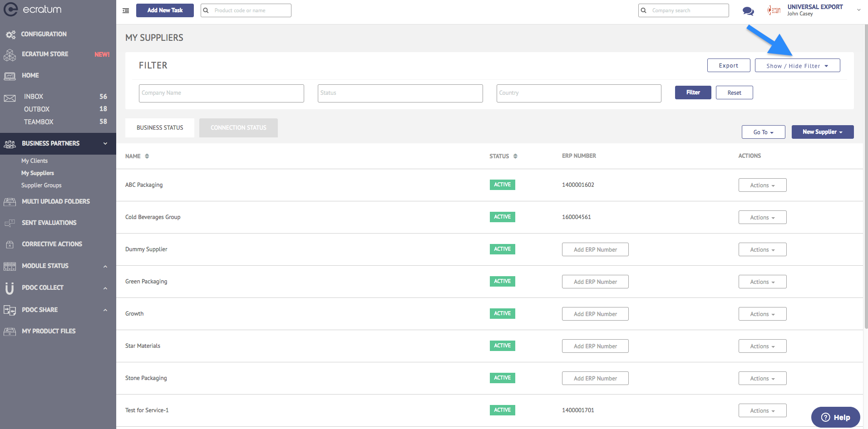868x429 pixels.
Task: Click the PDOC Collect magnet icon
Action: coord(10,288)
